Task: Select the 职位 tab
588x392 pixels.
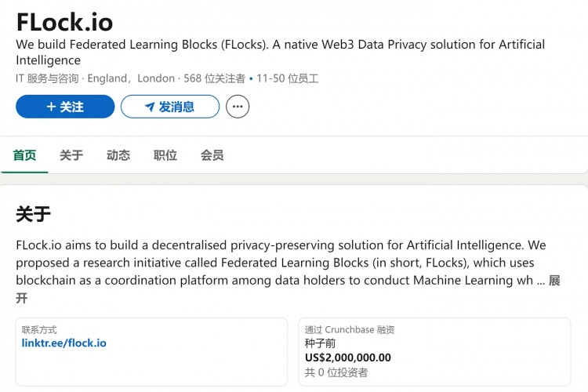Action: (165, 155)
